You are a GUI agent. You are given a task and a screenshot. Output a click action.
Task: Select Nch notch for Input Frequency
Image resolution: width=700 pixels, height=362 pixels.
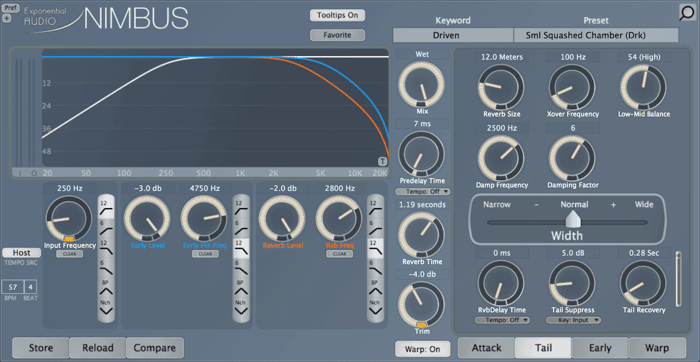click(x=106, y=307)
